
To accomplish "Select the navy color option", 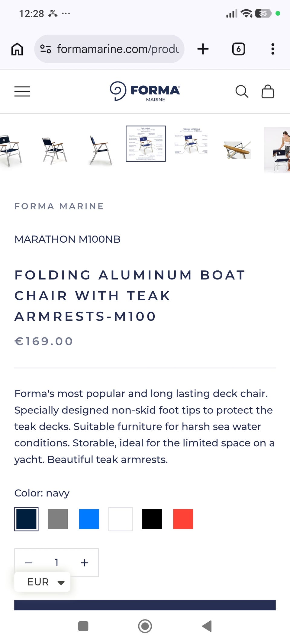I will click(x=26, y=519).
